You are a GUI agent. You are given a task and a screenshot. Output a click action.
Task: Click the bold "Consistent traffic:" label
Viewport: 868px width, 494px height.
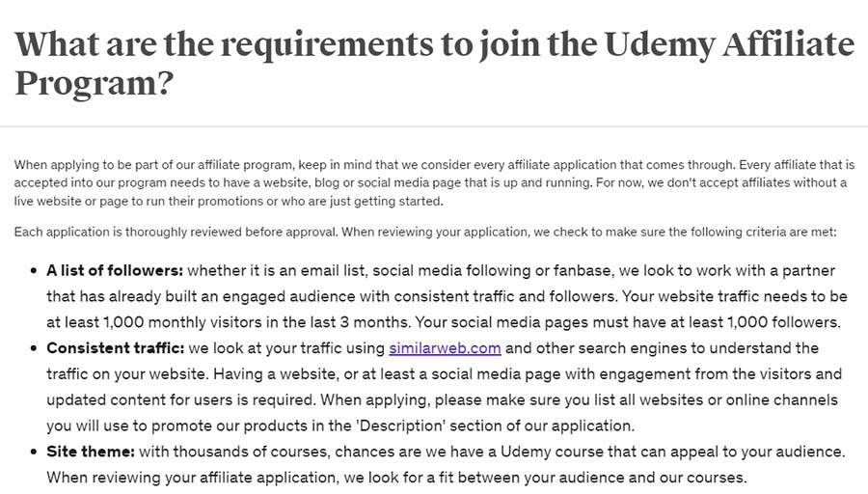(114, 347)
